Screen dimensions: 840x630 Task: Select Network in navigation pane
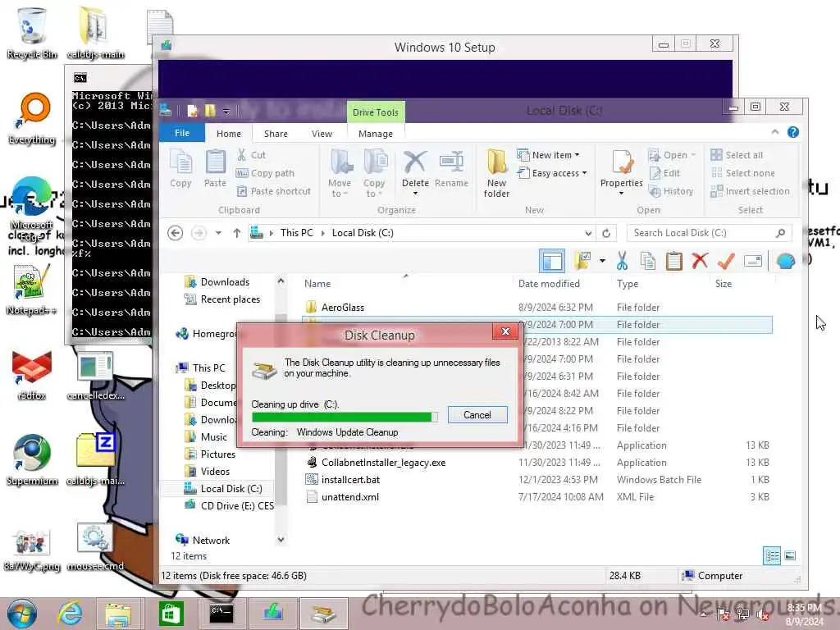point(211,540)
